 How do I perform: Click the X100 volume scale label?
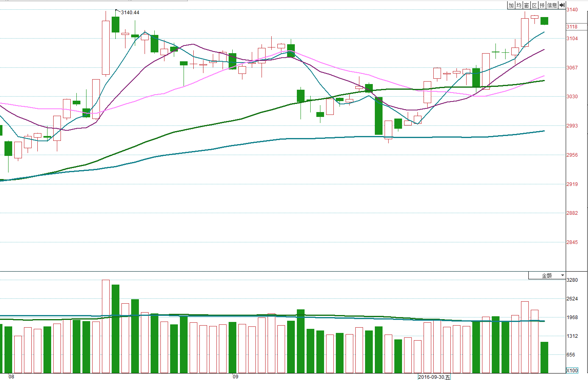[572, 370]
